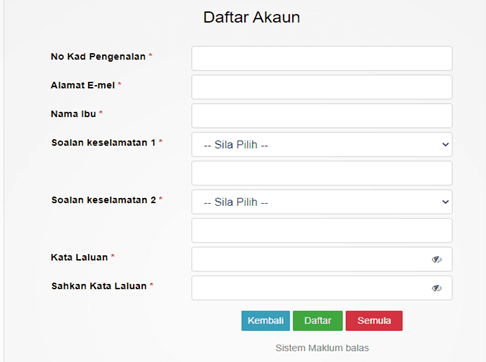The height and width of the screenshot is (362, 486).
Task: Toggle visibility for Sahkan Kata Laluan
Action: click(437, 288)
